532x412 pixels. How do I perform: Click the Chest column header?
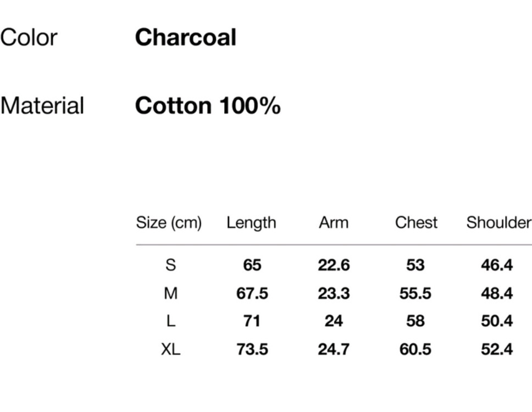pyautogui.click(x=416, y=222)
